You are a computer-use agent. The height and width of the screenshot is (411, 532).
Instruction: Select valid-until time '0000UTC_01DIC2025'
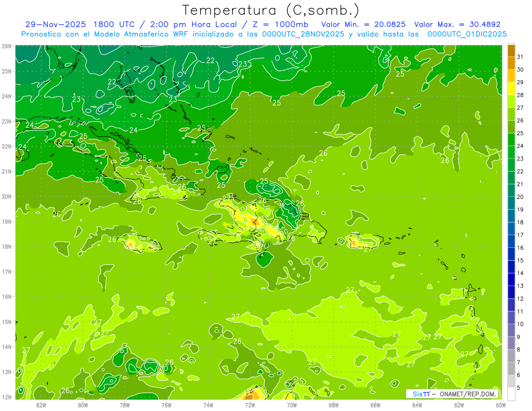[467, 34]
